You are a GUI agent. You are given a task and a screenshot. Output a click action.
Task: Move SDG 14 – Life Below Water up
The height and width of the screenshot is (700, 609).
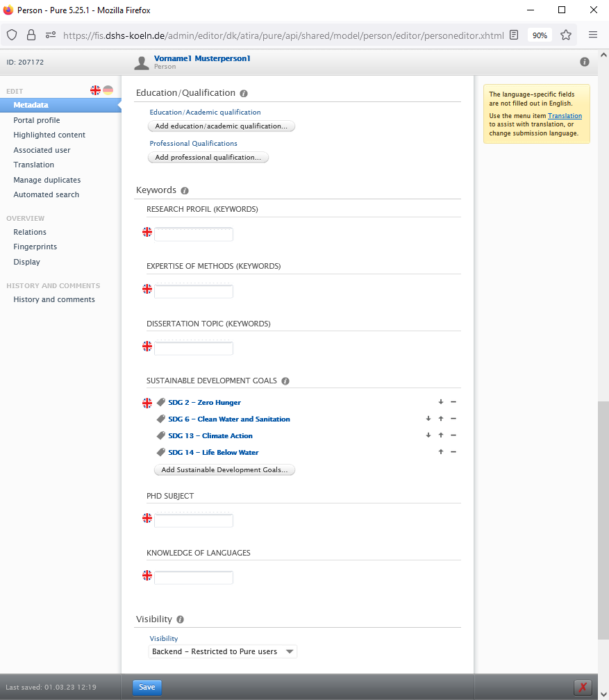tap(441, 452)
